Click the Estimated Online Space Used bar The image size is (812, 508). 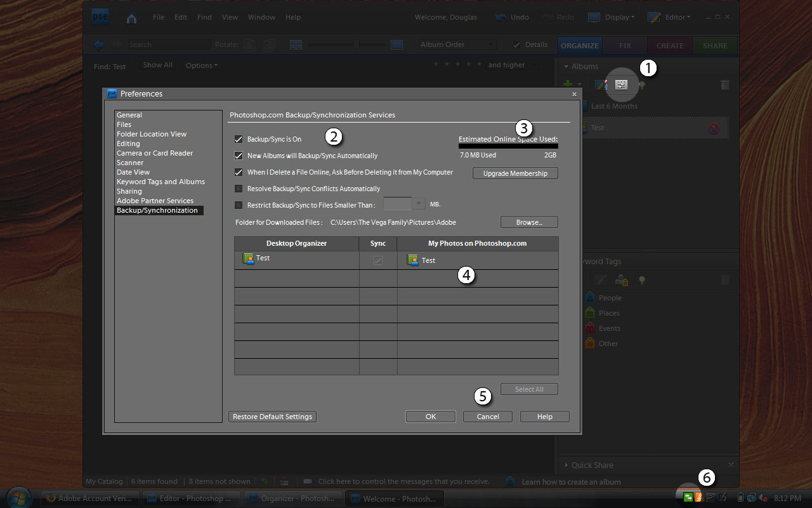(x=508, y=145)
